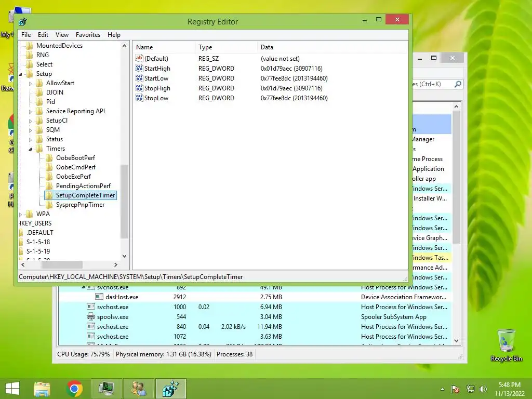Select the OobeCmdPerf folder icon

pyautogui.click(x=49, y=167)
